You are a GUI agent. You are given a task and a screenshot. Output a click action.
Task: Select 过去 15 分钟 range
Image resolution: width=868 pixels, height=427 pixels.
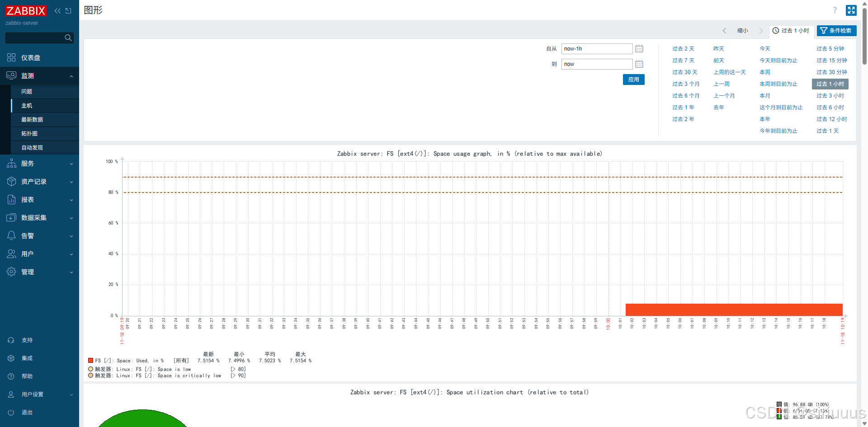(832, 61)
